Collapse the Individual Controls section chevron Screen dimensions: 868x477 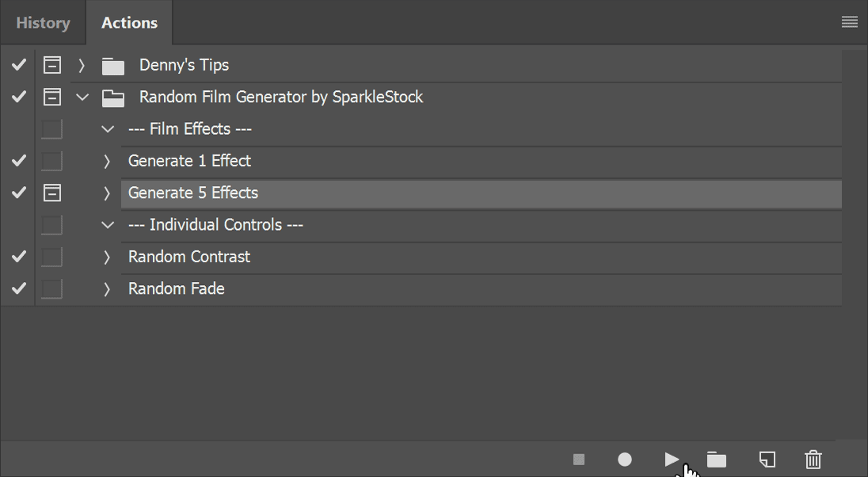108,225
